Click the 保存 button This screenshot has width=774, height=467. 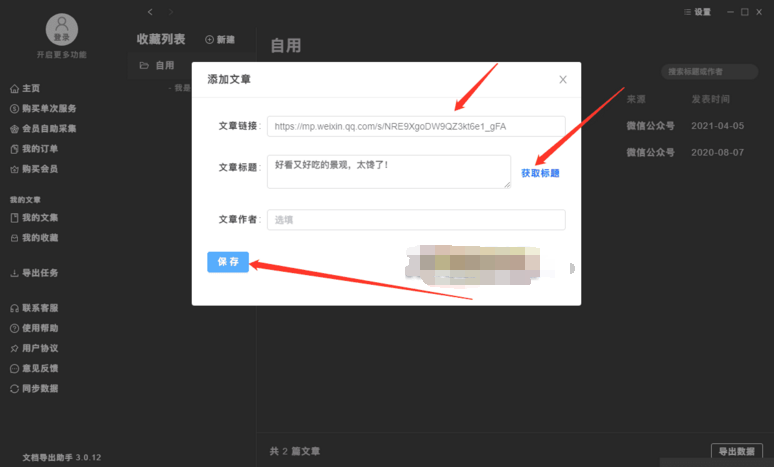(228, 262)
